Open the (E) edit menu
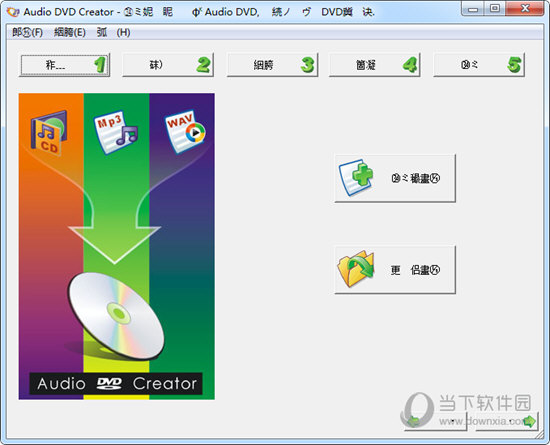550x445 pixels. tap(70, 33)
